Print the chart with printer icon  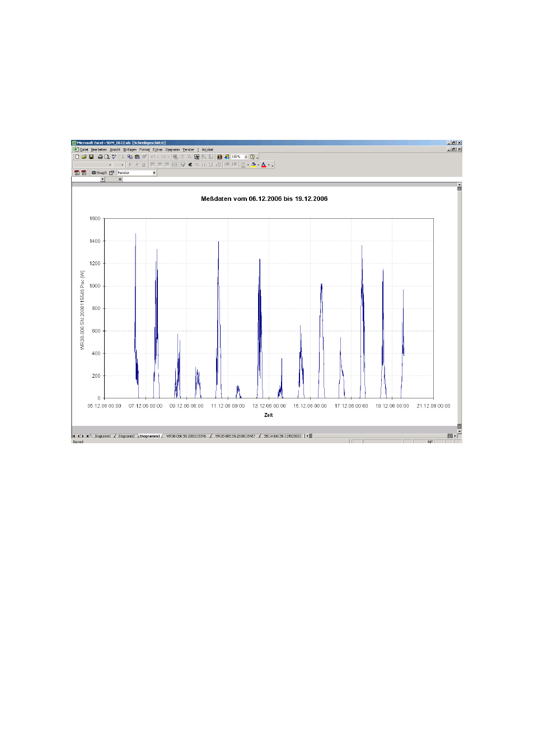coord(100,157)
